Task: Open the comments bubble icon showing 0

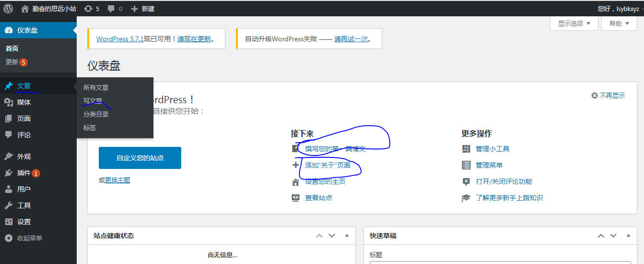Action: (111, 9)
